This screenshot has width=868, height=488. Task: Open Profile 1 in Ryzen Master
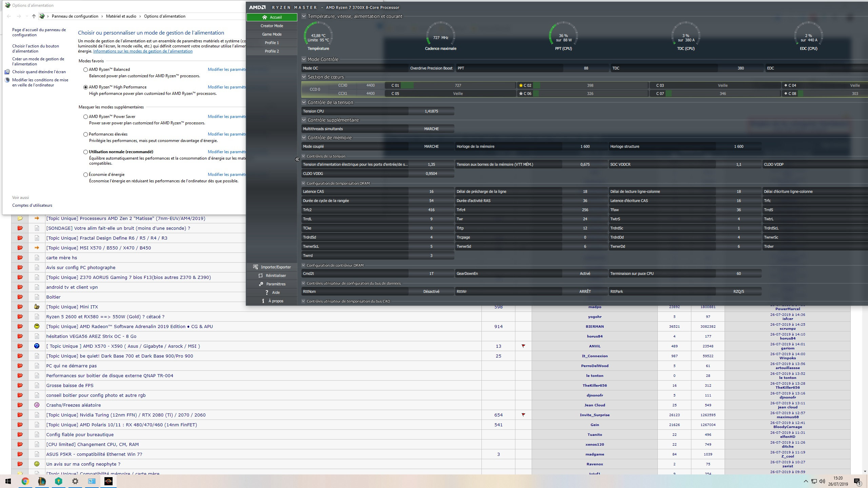272,43
